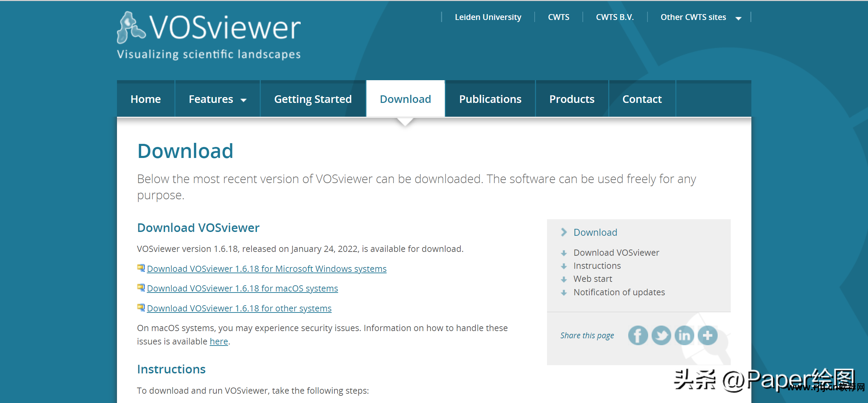868x403 pixels.
Task: Share this page on Twitter
Action: (661, 335)
